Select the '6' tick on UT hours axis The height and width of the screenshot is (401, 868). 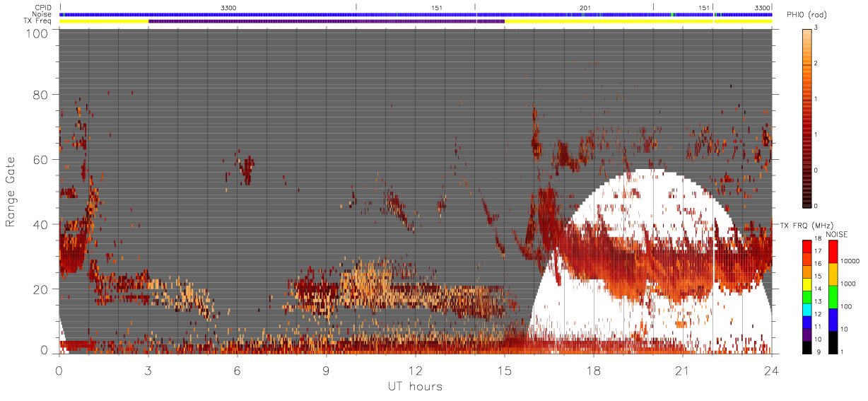[x=237, y=370]
